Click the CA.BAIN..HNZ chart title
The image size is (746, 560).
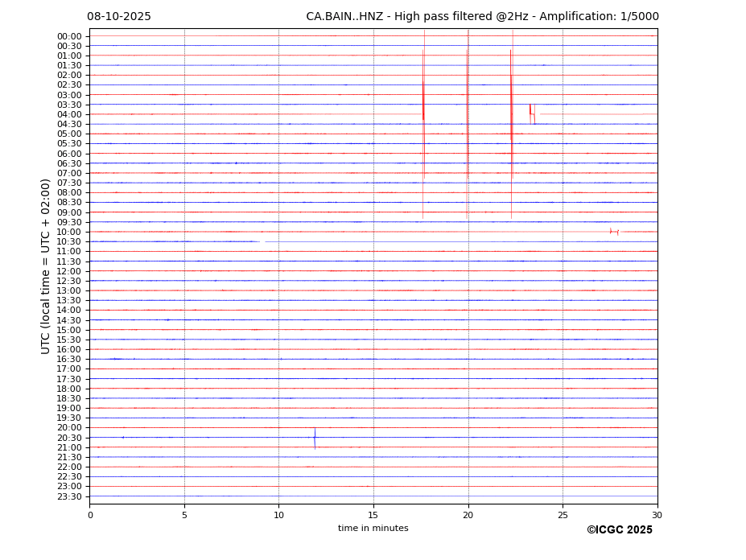tap(482, 17)
